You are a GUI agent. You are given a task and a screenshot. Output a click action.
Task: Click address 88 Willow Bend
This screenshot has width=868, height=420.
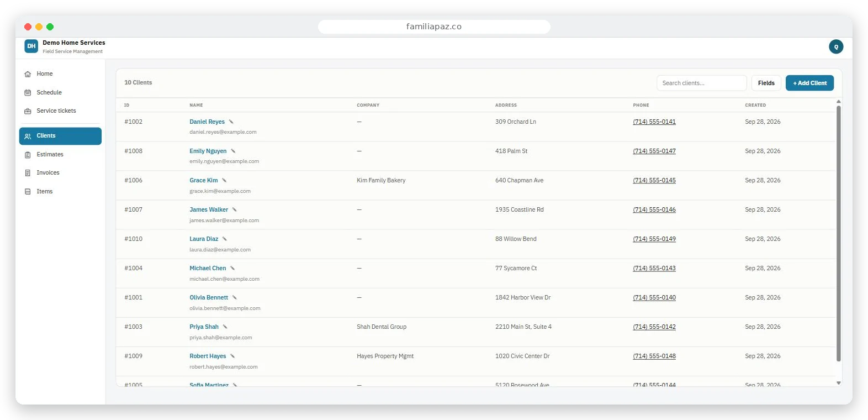click(516, 239)
